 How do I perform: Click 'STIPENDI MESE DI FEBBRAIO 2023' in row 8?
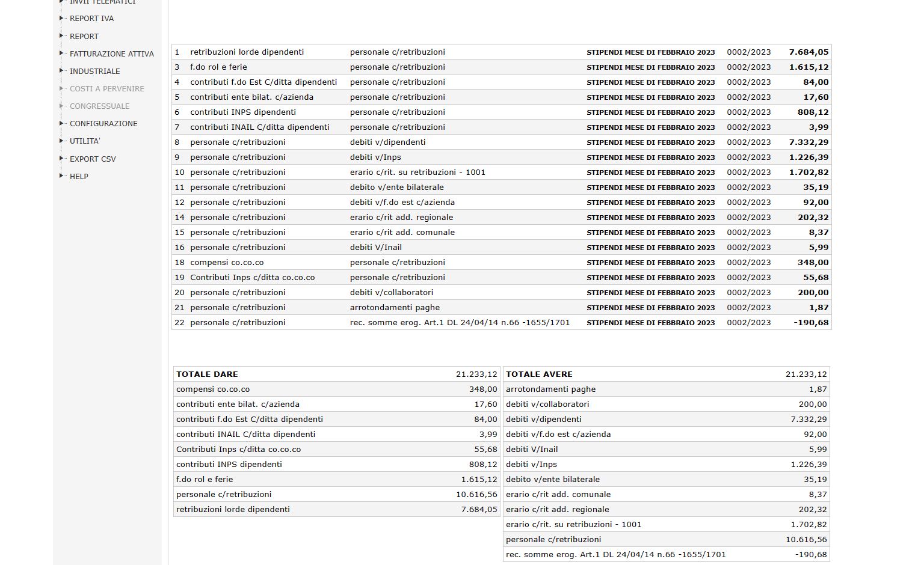(651, 142)
